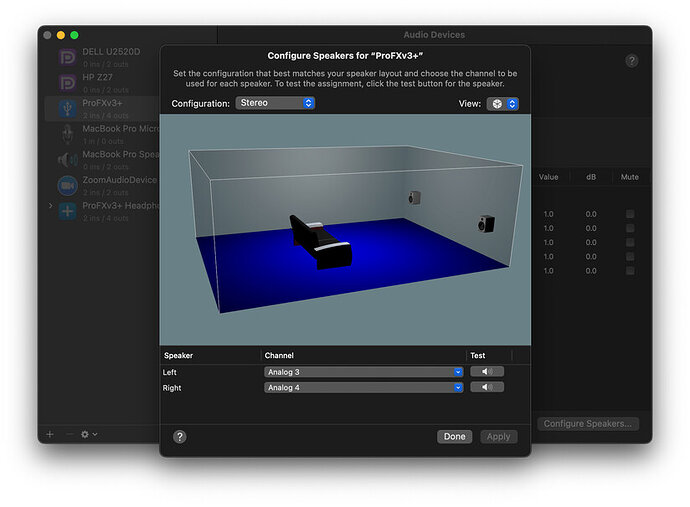Open Left channel Analog 3 dropdown
Viewport: 690px width, 507px height.
363,372
